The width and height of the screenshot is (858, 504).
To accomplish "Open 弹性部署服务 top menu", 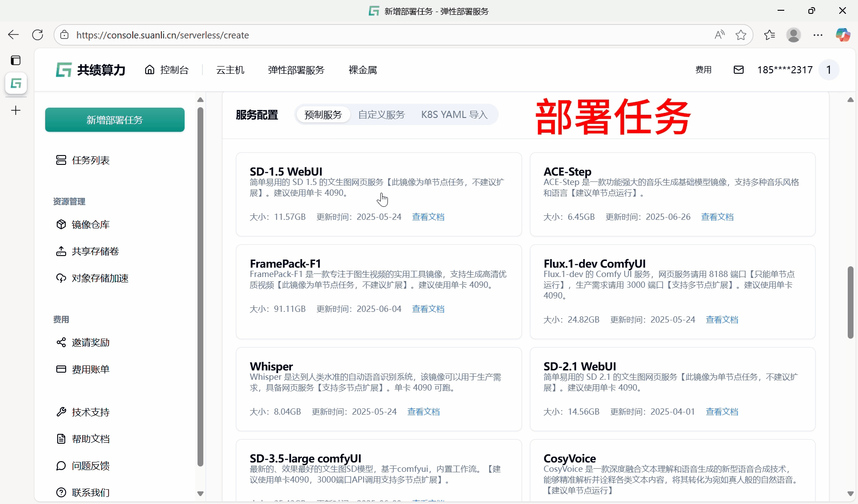I will click(x=296, y=70).
